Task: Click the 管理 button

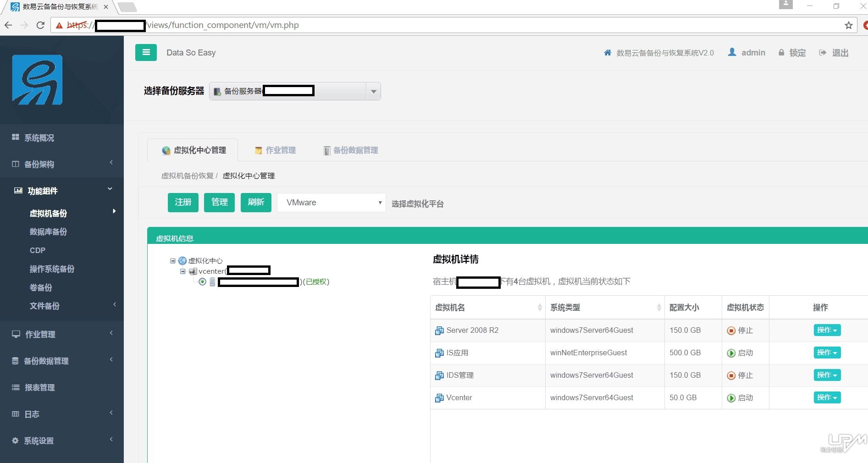Action: [x=219, y=202]
